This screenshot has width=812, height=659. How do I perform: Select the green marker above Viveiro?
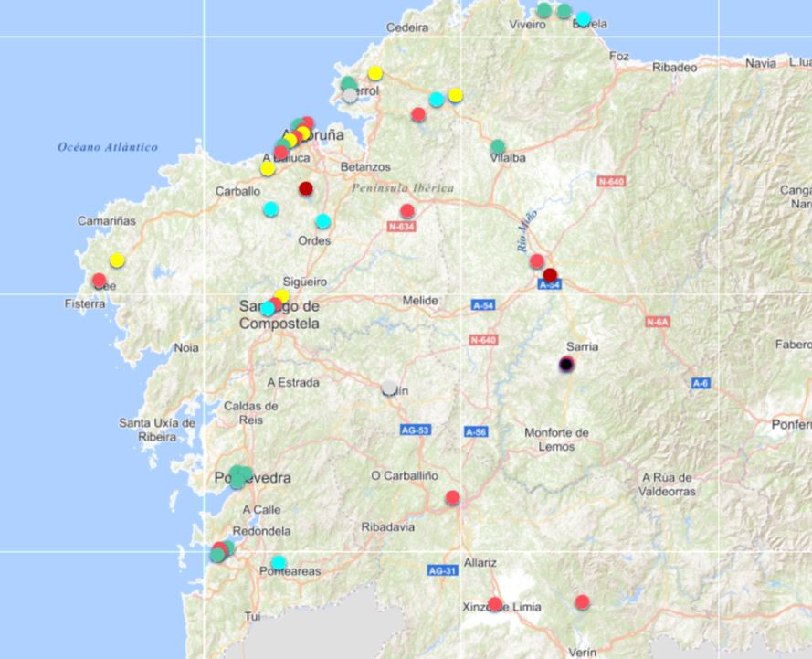545,11
